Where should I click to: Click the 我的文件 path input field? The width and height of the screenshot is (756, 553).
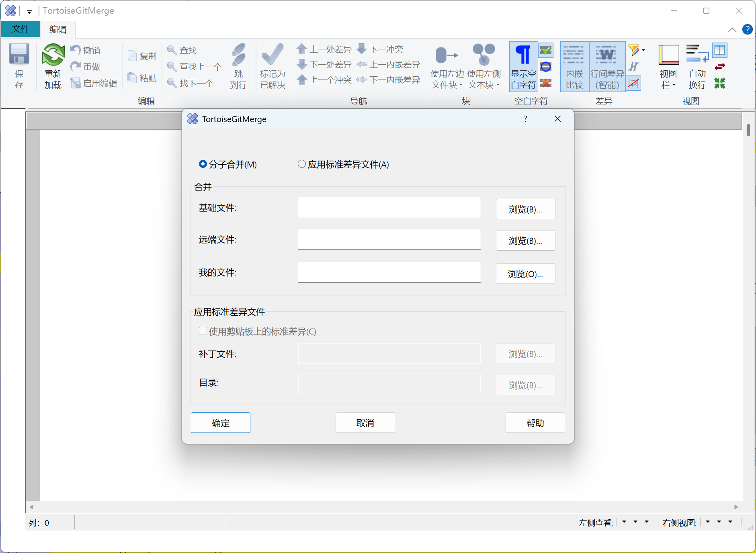pos(389,272)
